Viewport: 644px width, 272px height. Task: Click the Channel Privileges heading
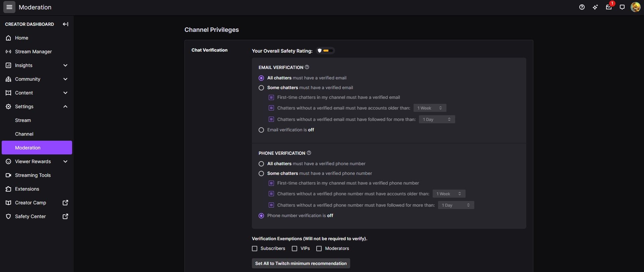(212, 30)
